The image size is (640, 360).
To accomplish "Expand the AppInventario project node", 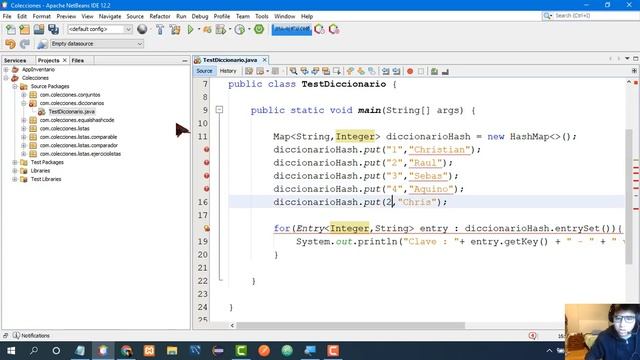I will tap(6, 69).
